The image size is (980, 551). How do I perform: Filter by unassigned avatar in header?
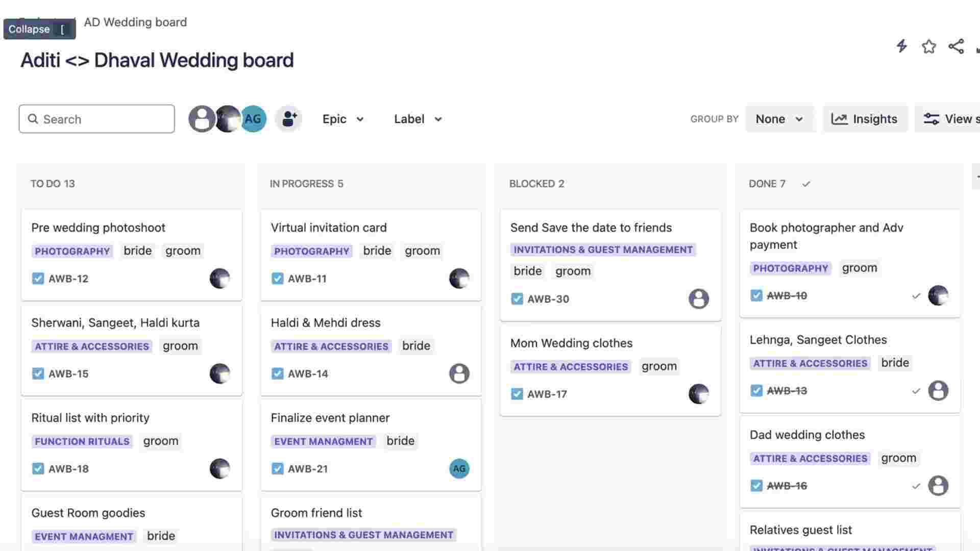tap(202, 119)
